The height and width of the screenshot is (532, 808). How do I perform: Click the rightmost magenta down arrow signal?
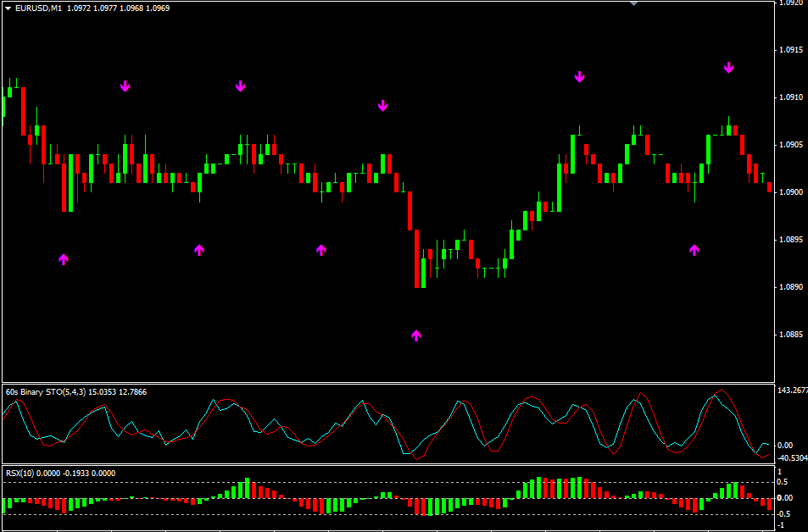point(728,67)
